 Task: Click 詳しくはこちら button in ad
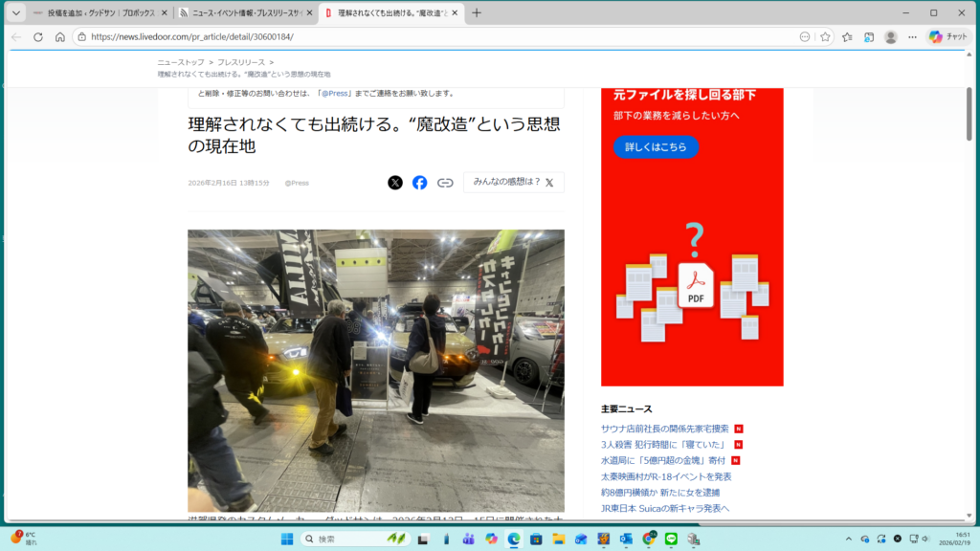[656, 147]
